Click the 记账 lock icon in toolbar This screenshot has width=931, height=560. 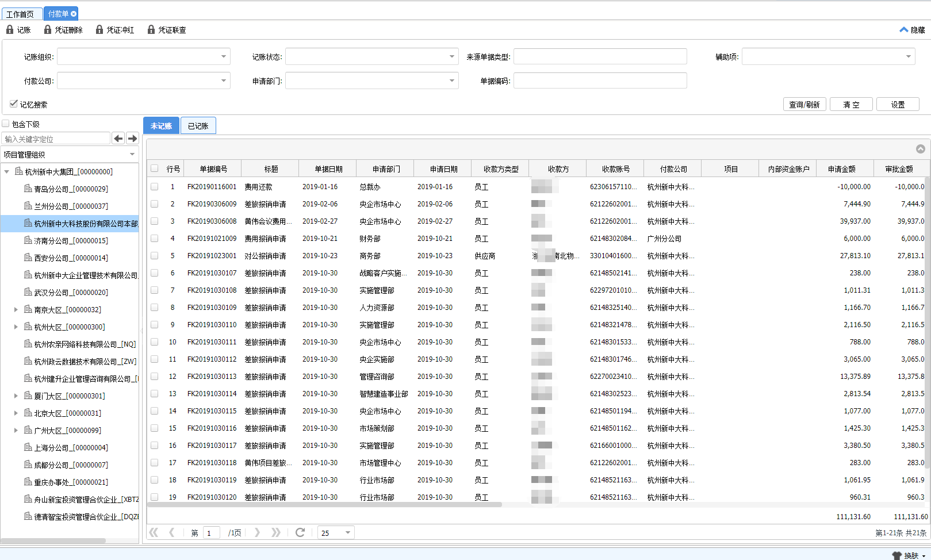coord(10,29)
